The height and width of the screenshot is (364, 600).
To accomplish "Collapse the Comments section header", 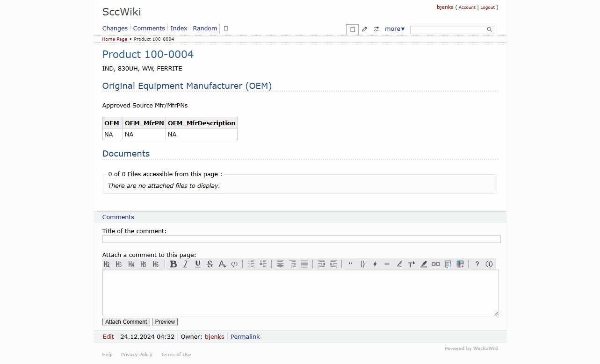I will pyautogui.click(x=118, y=217).
